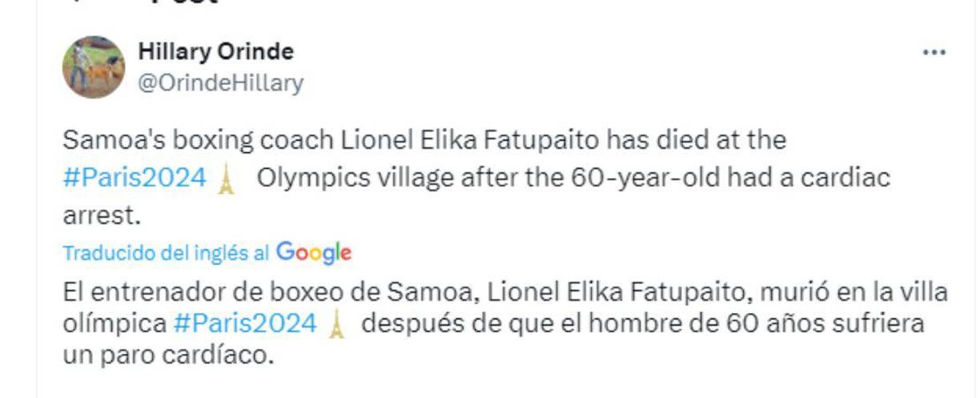Open #Paris2024 hashtag in the English tweet

click(135, 178)
